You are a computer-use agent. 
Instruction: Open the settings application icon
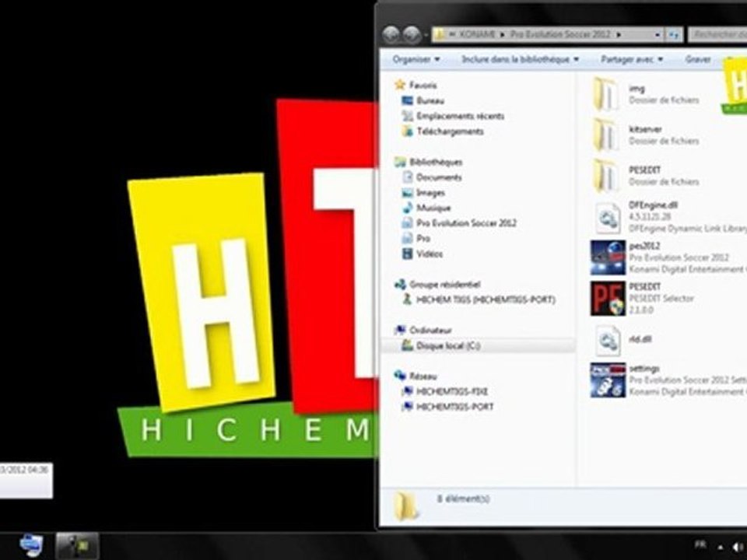pyautogui.click(x=608, y=380)
